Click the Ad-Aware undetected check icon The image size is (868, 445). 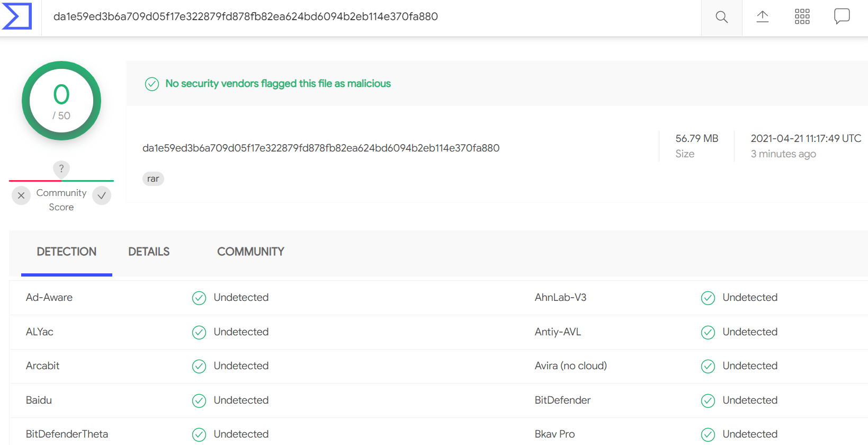(x=199, y=298)
